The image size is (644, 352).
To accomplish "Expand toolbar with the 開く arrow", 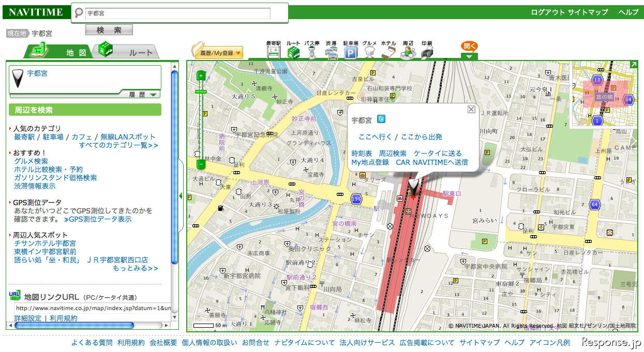I will tap(469, 56).
